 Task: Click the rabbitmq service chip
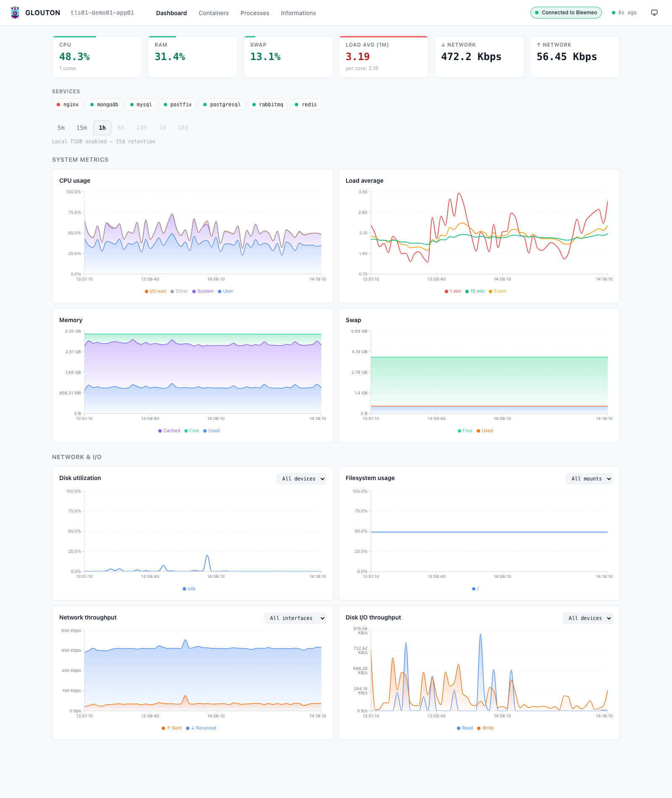tap(268, 105)
